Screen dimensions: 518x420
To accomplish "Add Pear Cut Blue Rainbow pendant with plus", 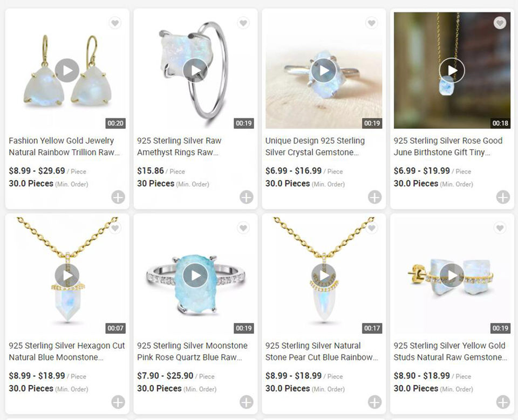I will coord(374,402).
